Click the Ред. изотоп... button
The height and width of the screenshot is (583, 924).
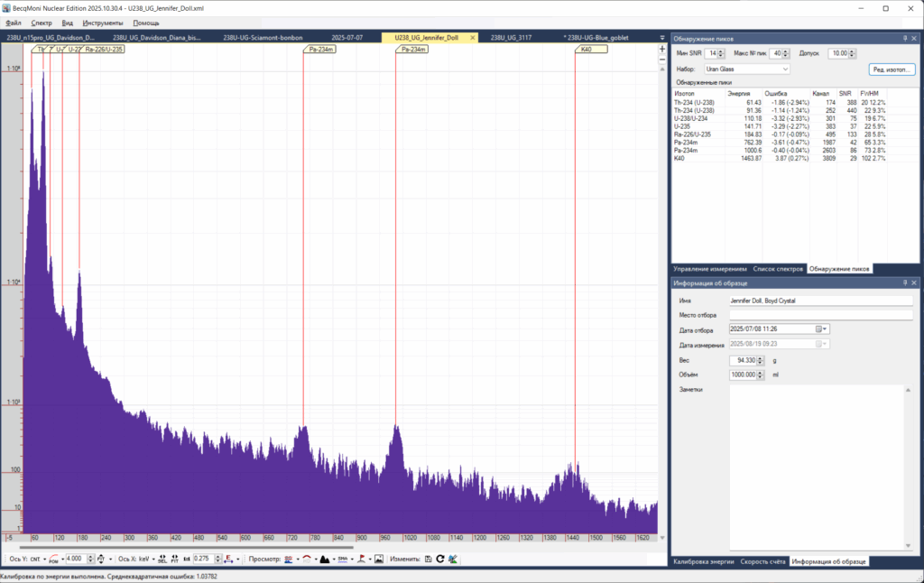(892, 69)
